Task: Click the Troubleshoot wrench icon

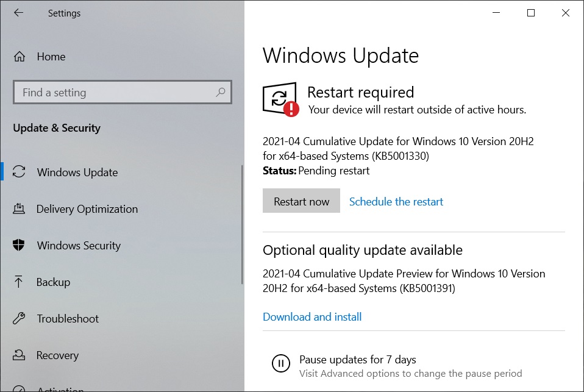Action: [19, 318]
